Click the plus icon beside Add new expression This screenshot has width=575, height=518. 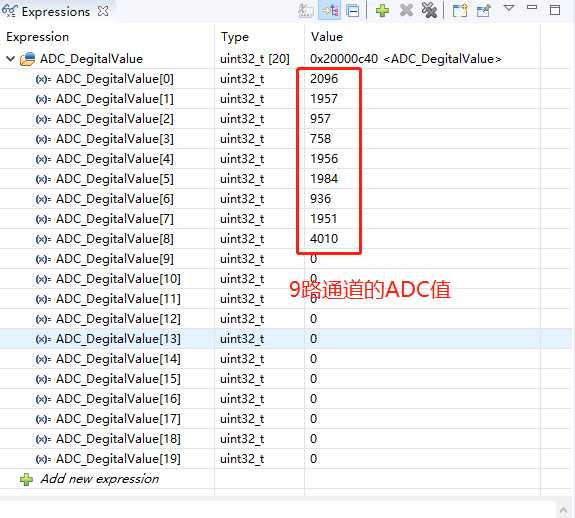pyautogui.click(x=26, y=479)
